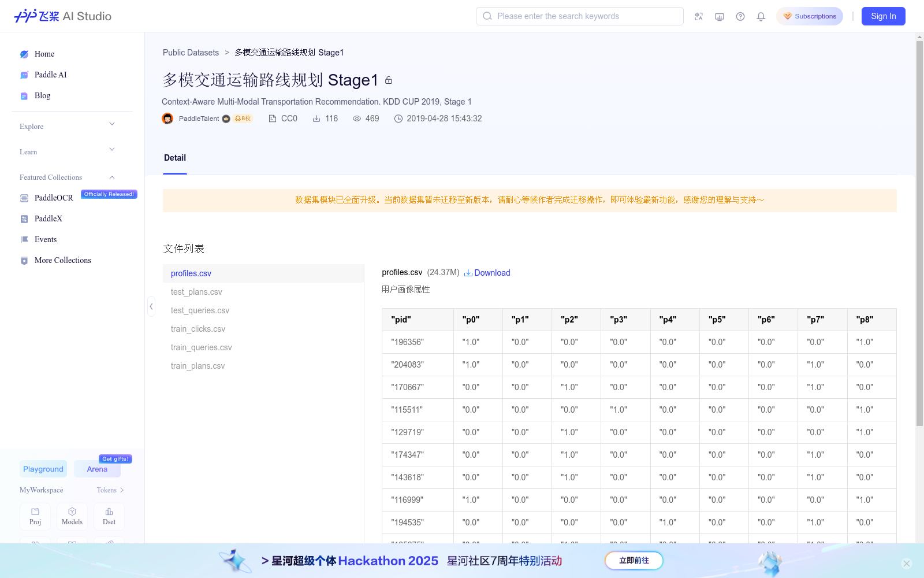Open the Events sidebar link
This screenshot has height=578, width=924.
46,239
